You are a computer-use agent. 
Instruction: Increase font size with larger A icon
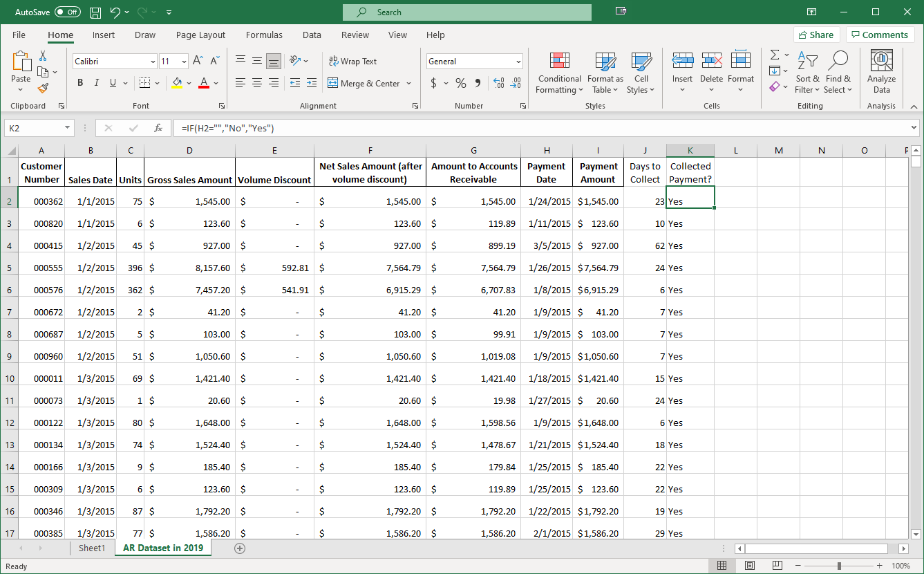pyautogui.click(x=198, y=61)
